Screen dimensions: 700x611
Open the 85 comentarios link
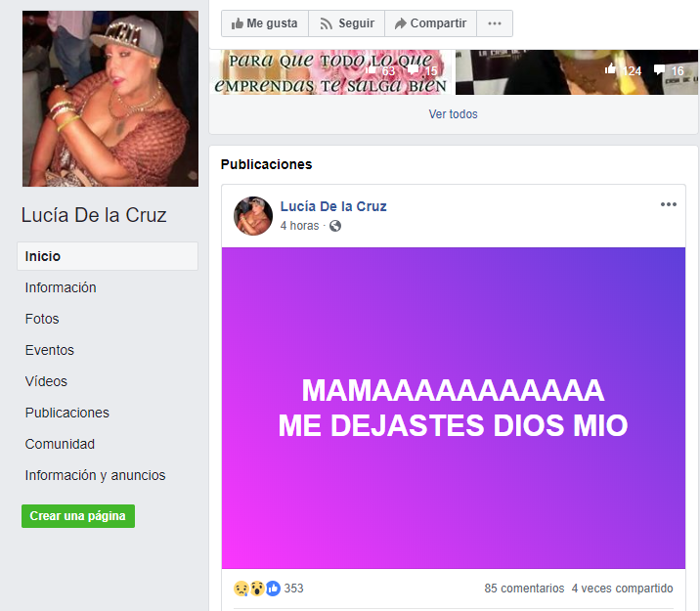pyautogui.click(x=524, y=589)
